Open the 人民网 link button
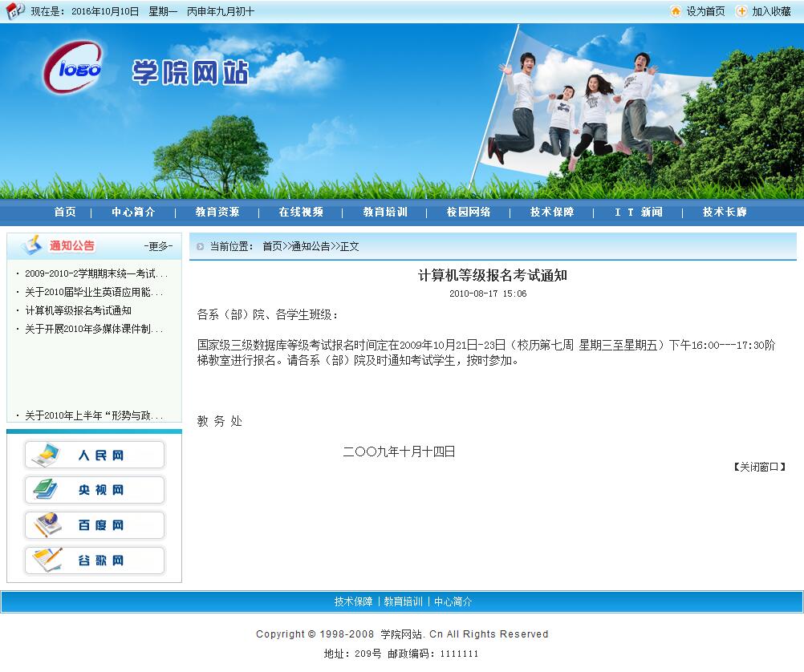This screenshot has height=672, width=804. pyautogui.click(x=95, y=455)
